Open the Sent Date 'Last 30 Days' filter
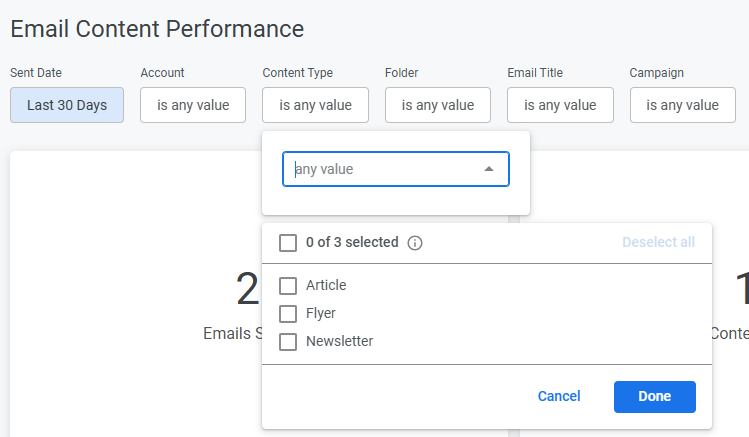The image size is (749, 437). [67, 105]
